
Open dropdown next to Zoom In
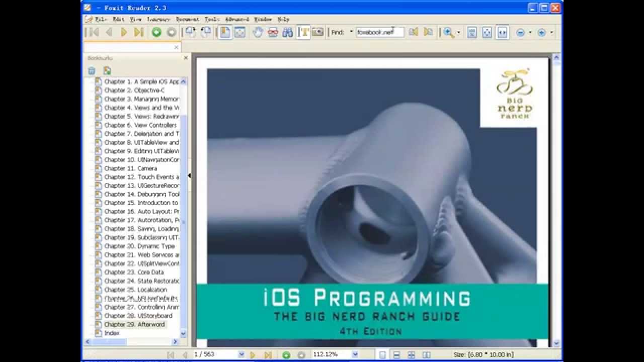pyautogui.click(x=551, y=33)
